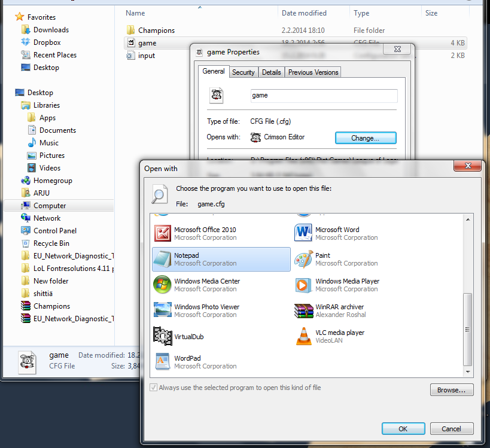This screenshot has height=448, width=490.
Task: Open Homegroup in navigation pane
Action: 53,181
